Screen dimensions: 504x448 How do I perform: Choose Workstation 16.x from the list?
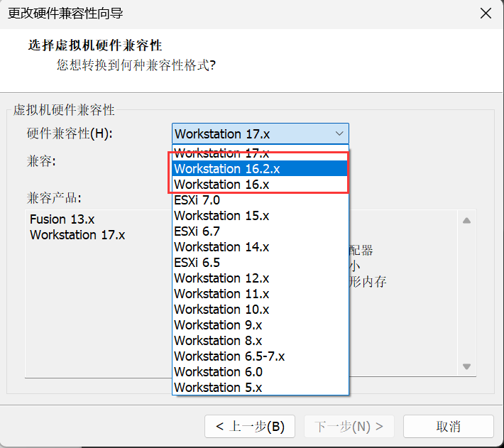(x=261, y=185)
